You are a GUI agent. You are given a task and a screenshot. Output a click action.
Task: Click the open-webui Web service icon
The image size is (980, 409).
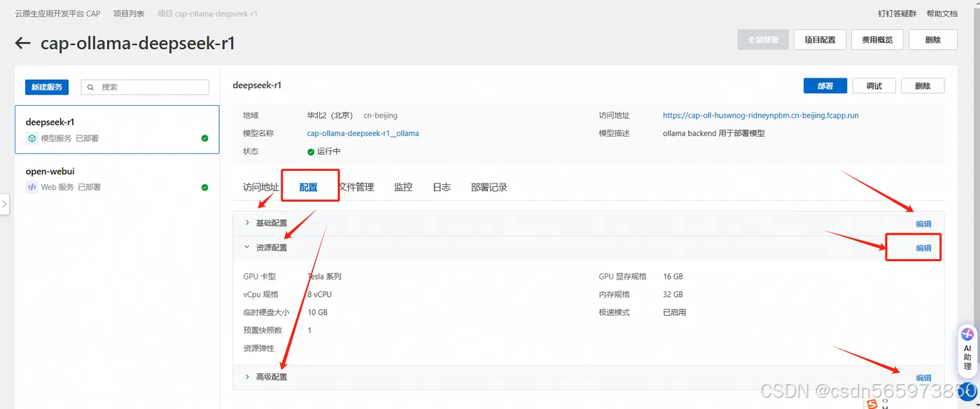point(31,187)
